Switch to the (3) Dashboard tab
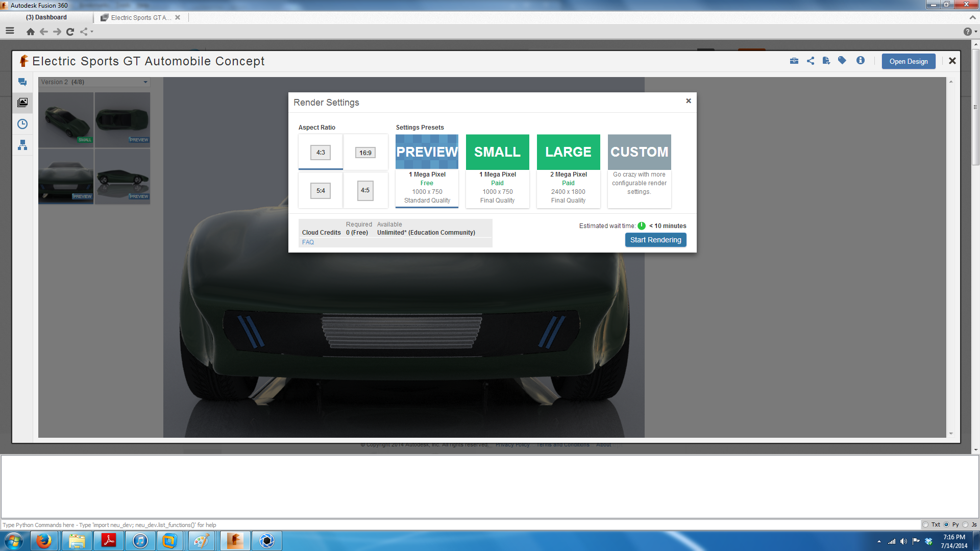The height and width of the screenshot is (551, 980). point(46,17)
